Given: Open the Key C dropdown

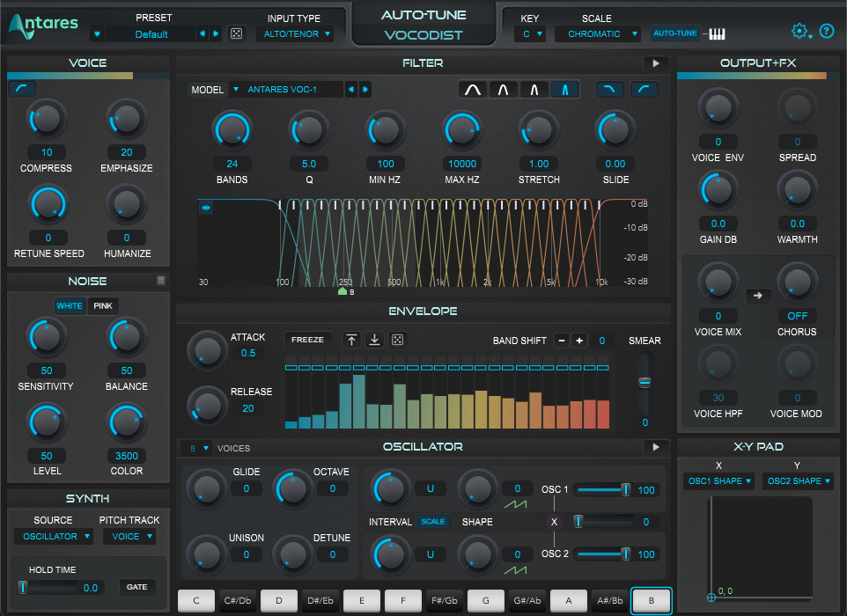Looking at the screenshot, I should 530,34.
